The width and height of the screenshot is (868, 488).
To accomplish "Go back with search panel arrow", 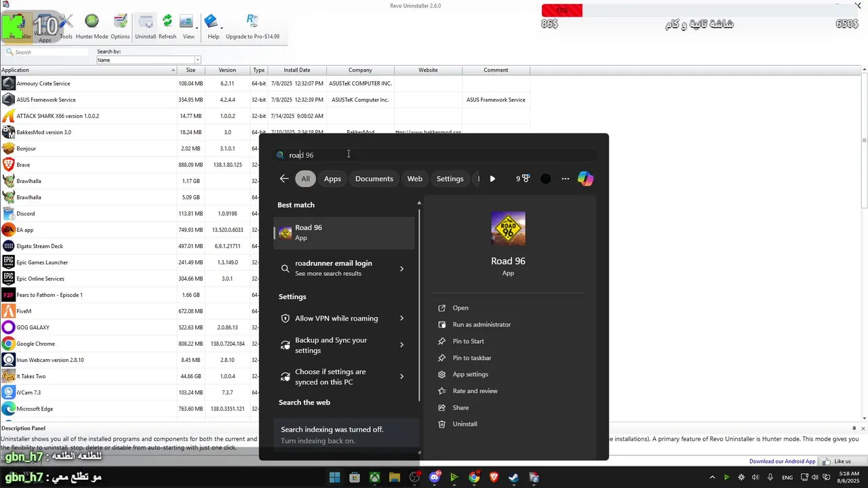I will (x=284, y=179).
